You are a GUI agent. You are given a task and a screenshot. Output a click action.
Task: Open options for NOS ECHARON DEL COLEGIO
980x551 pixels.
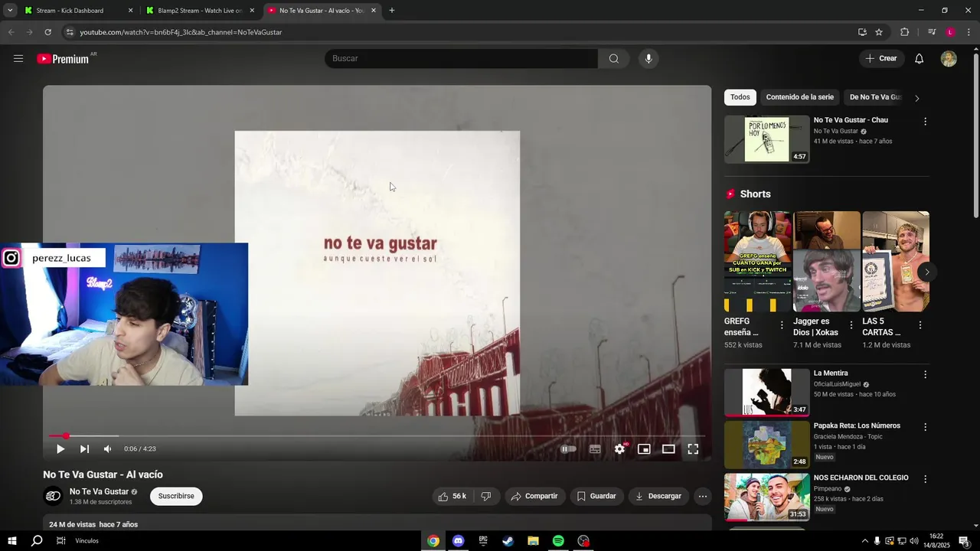pos(925,479)
